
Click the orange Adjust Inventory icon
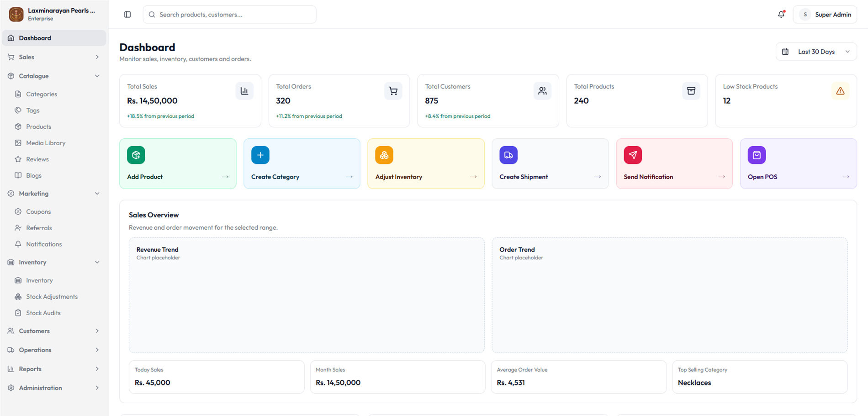click(x=384, y=155)
